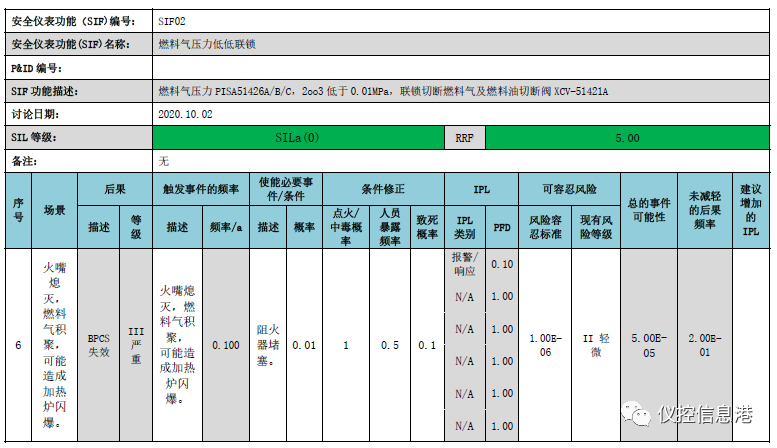Click the SIF name '燃料气压力低低联锁'
777x448 pixels.
pyautogui.click(x=207, y=44)
